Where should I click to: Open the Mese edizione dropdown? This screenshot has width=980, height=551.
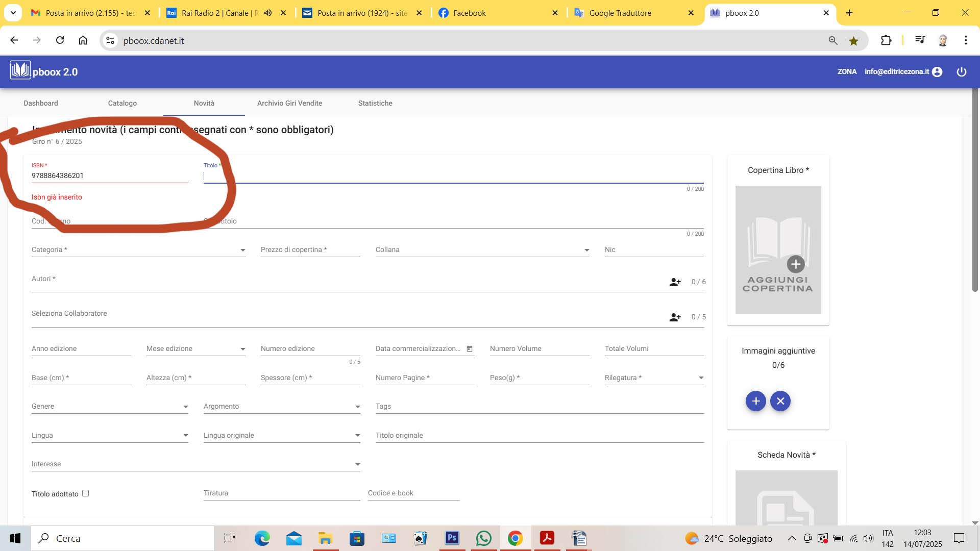pyautogui.click(x=242, y=349)
